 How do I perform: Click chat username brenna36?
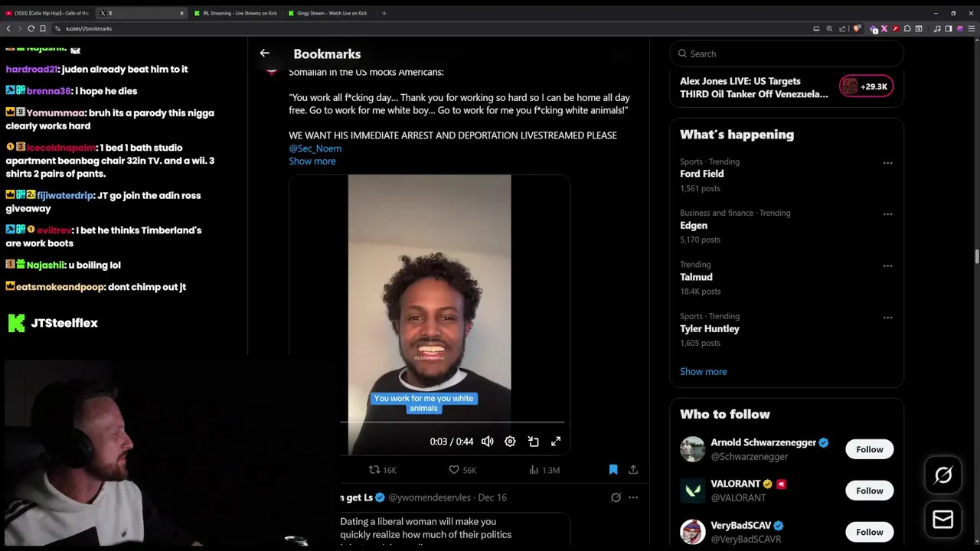click(49, 91)
